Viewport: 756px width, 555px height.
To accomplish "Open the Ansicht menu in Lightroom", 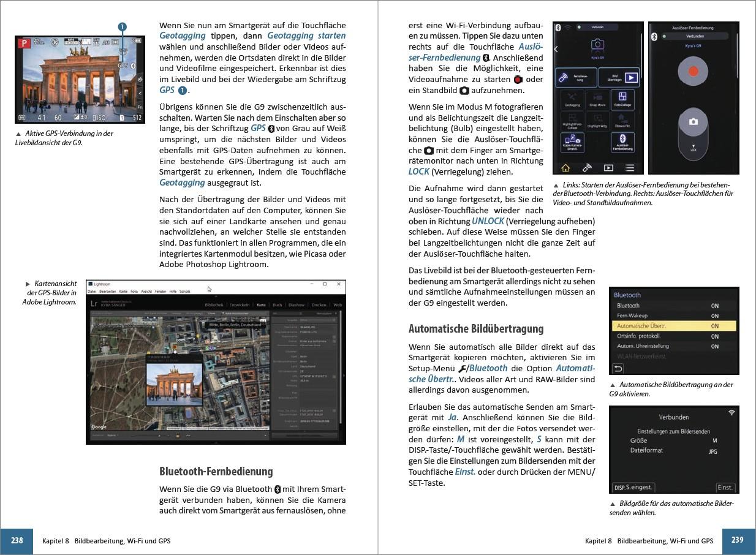I will (146, 292).
